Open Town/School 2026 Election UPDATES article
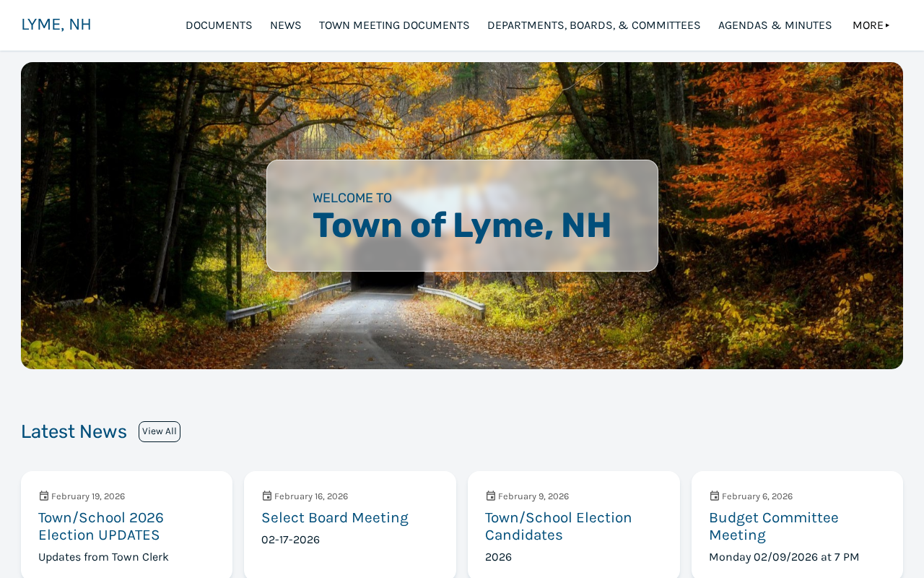This screenshot has height=578, width=924. click(101, 526)
